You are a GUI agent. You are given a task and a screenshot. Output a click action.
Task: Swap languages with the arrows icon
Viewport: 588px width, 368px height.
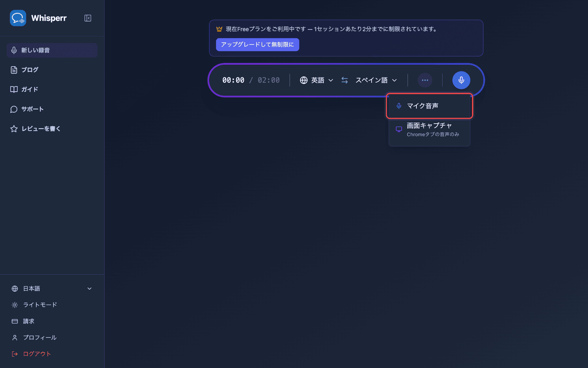345,80
